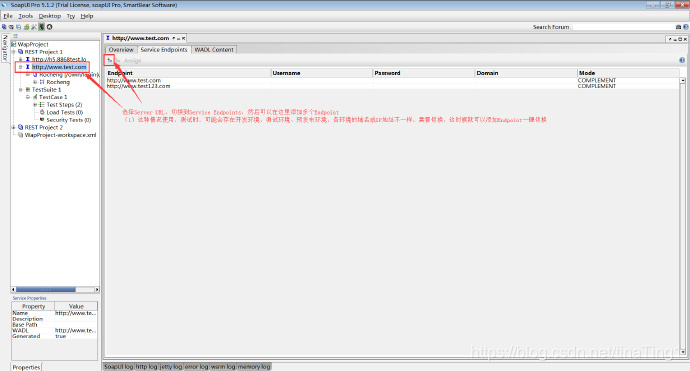Maximize the desktop panel via small square icon
The width and height of the screenshot is (690, 371).
680,39
